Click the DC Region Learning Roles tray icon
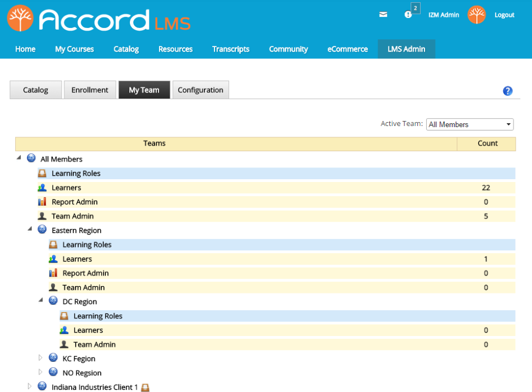Screen dimensions: 532x392 [x=64, y=316]
